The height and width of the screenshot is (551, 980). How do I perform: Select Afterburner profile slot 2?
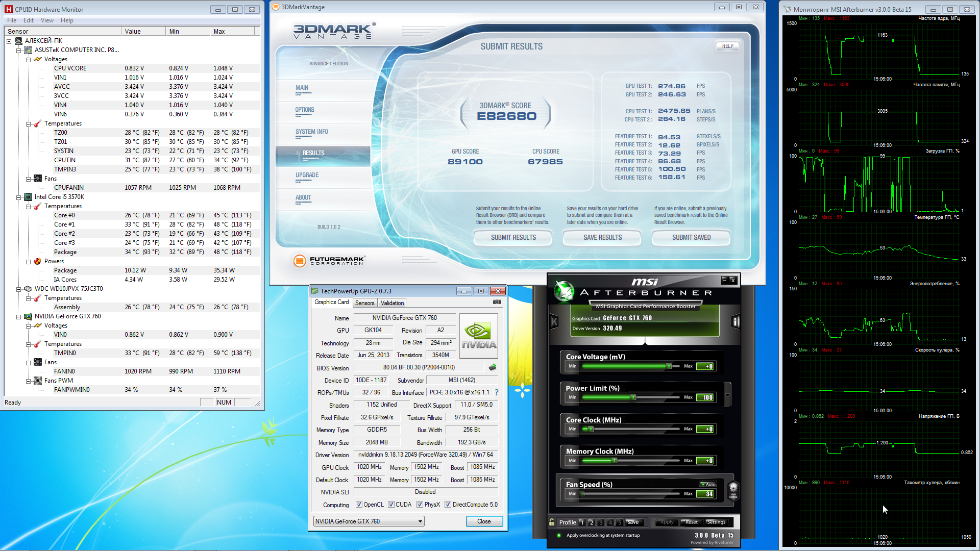point(591,522)
